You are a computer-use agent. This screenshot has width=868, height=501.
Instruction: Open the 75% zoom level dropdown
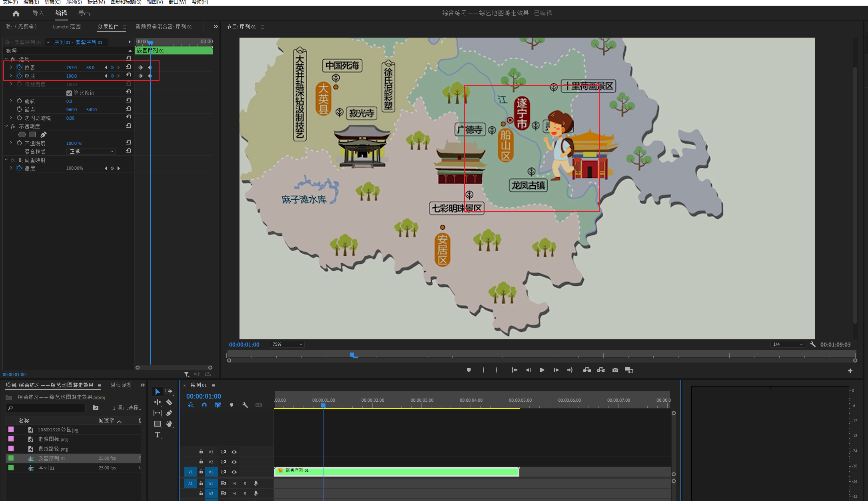click(287, 345)
